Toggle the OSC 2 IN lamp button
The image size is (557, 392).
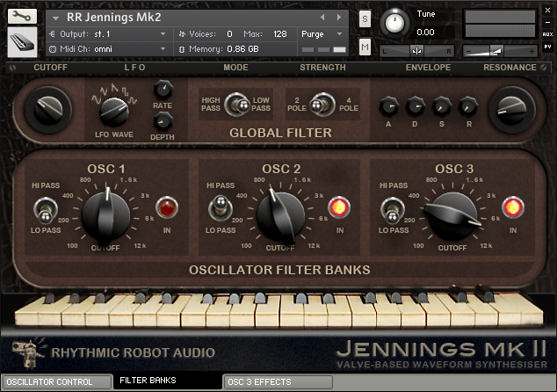[x=339, y=207]
